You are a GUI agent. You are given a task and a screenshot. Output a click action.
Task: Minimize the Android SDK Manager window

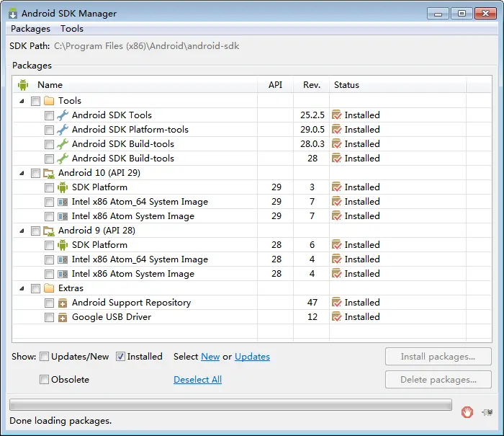(438, 14)
